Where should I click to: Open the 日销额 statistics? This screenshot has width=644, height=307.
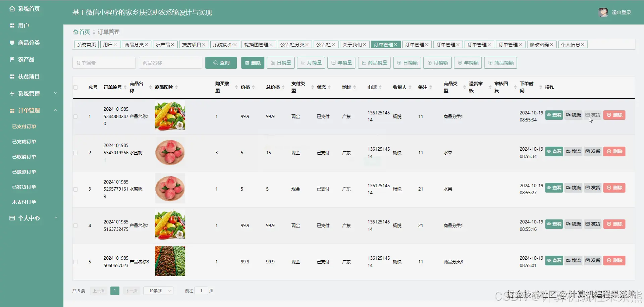407,63
